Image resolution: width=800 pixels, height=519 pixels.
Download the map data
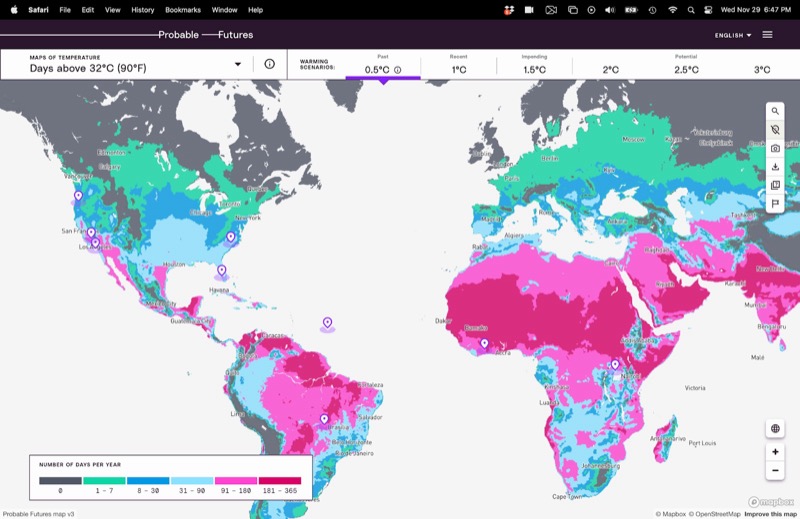(775, 167)
